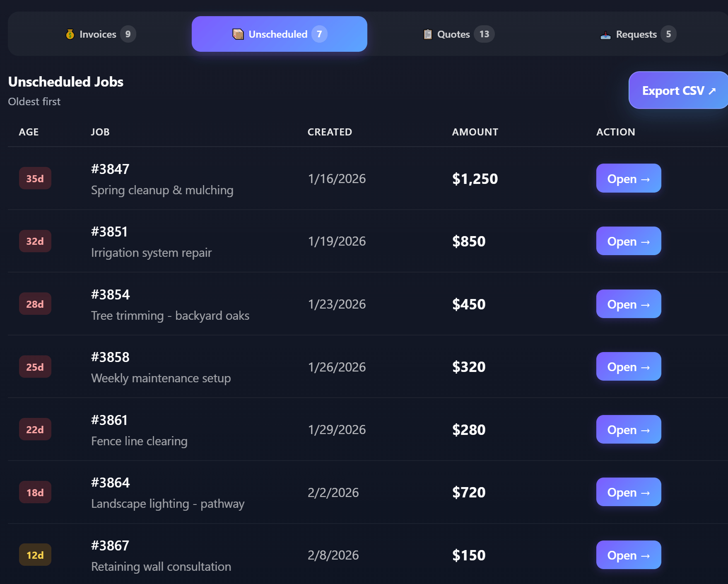
Task: Open job #3867 Retaining wall consultation
Action: coord(628,555)
